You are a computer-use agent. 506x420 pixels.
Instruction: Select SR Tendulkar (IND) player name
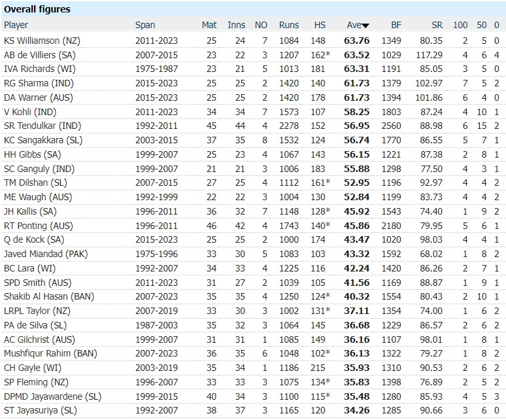click(42, 126)
